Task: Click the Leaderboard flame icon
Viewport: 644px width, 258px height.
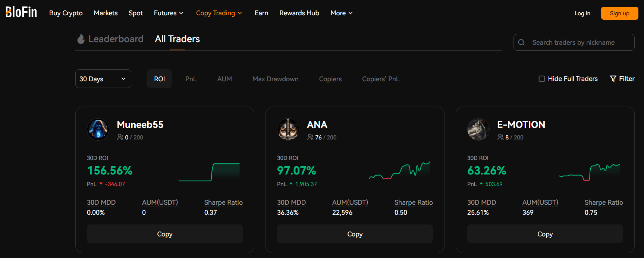Action: pos(81,39)
